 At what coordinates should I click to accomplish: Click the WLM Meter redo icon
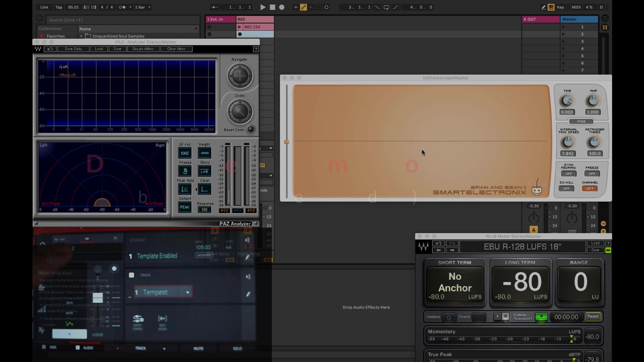tap(452, 243)
